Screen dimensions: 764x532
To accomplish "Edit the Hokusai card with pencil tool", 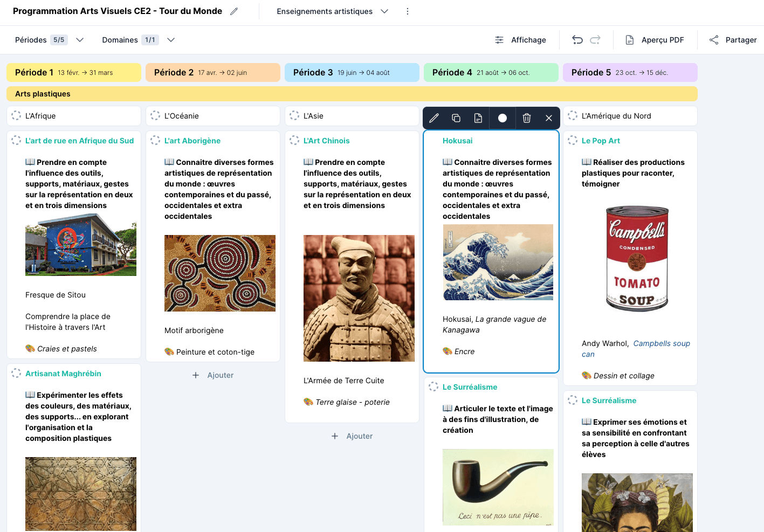I will coord(434,118).
